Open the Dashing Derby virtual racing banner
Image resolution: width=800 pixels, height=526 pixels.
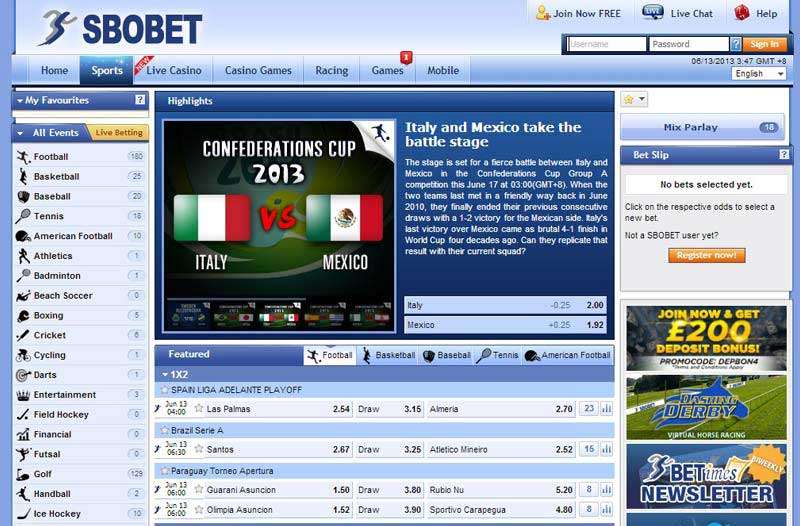(x=706, y=408)
